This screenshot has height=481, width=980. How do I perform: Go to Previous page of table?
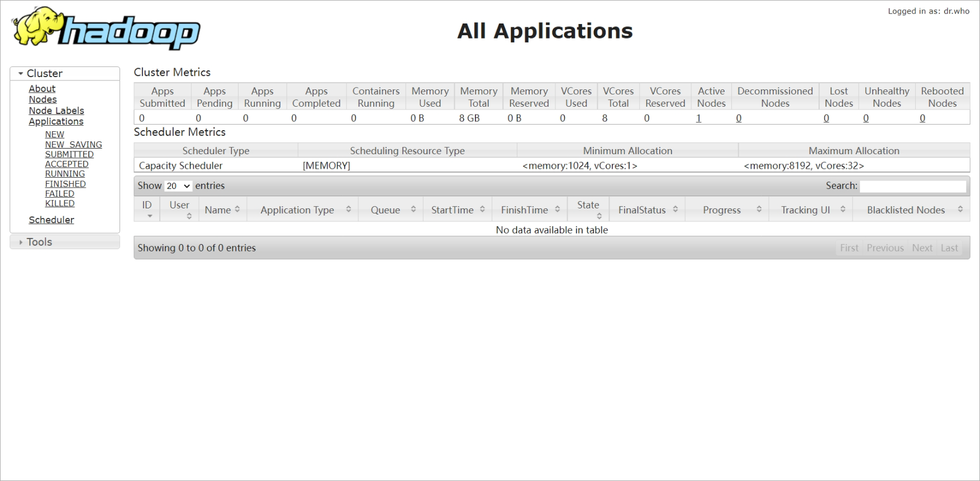coord(885,248)
